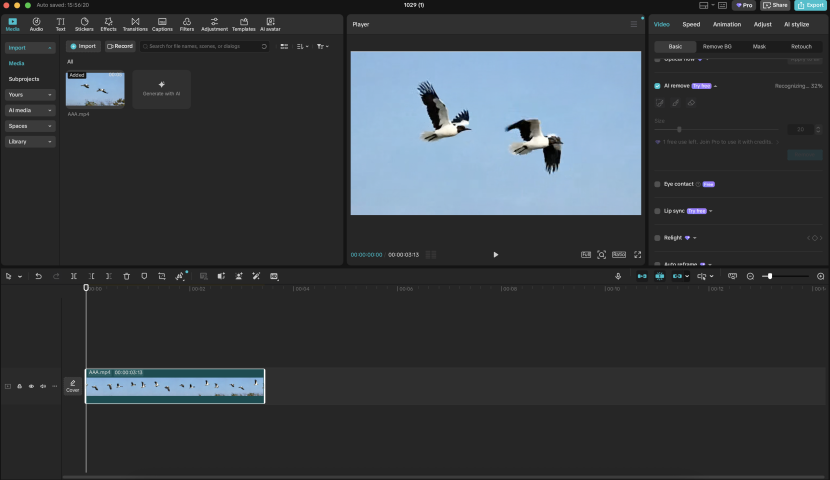Open the Stickers panel
This screenshot has width=830, height=480.
point(84,24)
